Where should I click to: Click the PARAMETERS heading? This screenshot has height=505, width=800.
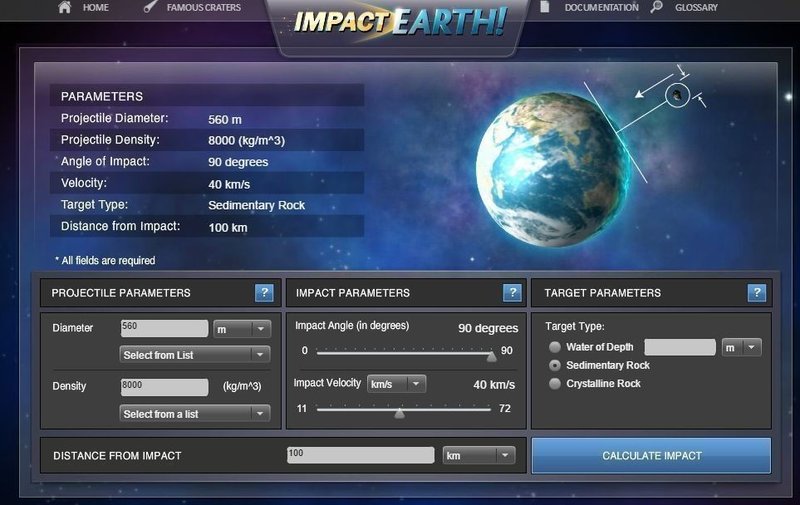102,96
